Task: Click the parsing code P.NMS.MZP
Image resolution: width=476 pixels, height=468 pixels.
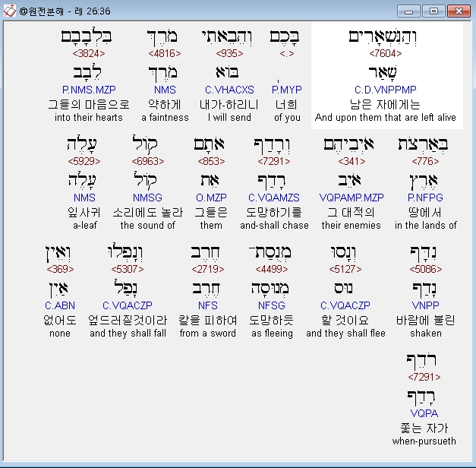Action: pos(88,90)
